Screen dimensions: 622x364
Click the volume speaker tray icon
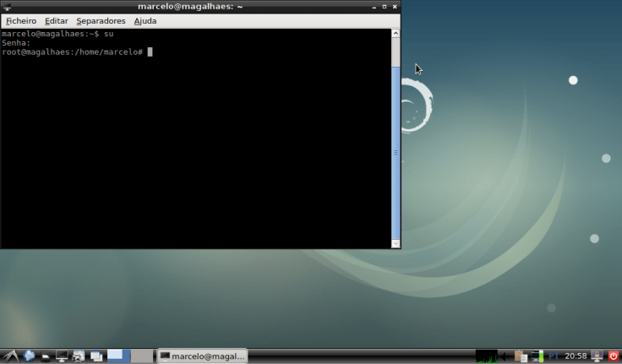[x=505, y=356]
